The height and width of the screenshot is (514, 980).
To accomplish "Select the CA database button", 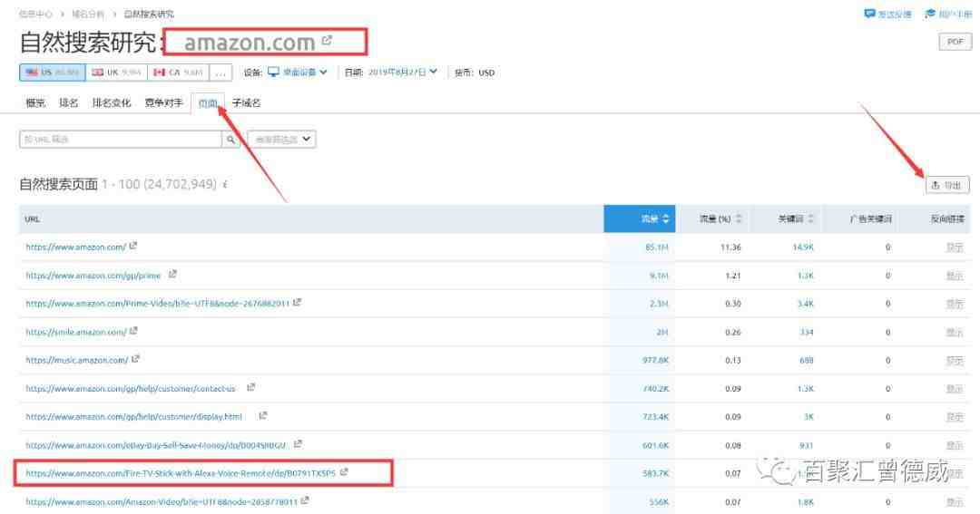I will point(178,73).
